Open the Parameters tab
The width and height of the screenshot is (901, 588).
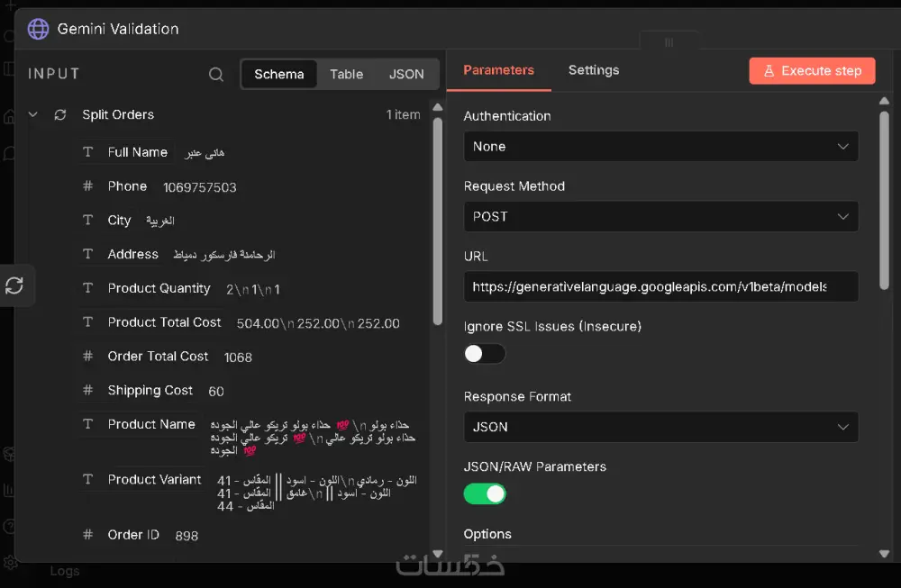(499, 70)
